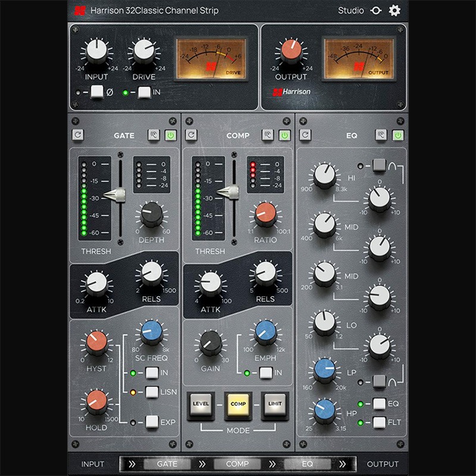
Task: Enable the gate EXP button
Action: [152, 422]
